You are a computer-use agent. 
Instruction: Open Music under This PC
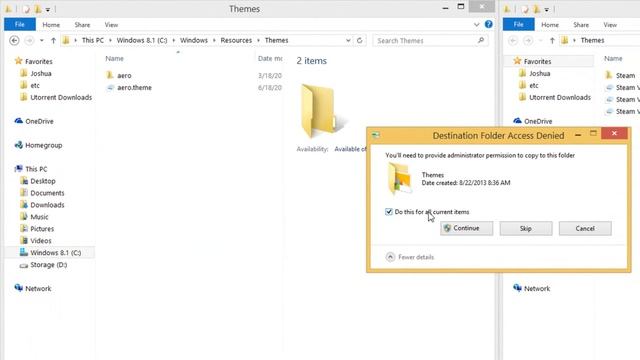pyautogui.click(x=39, y=217)
